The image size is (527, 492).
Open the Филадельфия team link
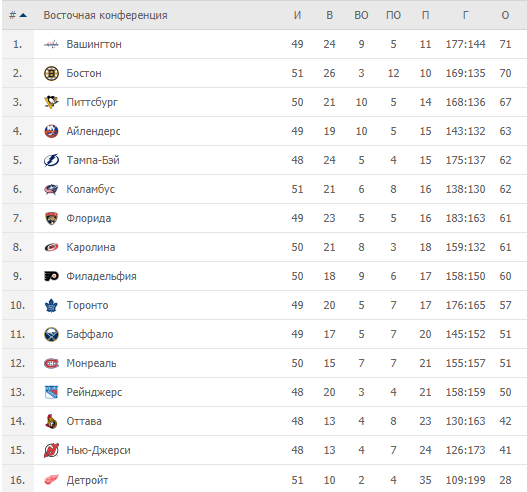point(101,276)
